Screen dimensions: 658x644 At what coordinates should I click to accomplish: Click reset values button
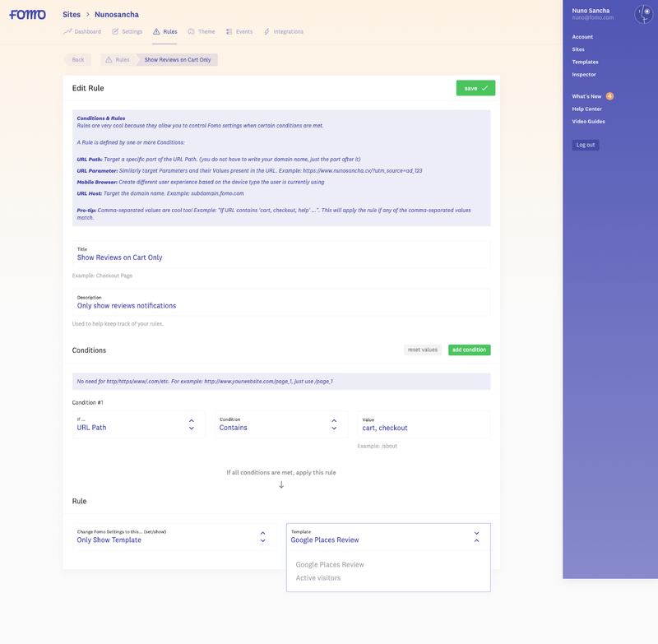click(x=422, y=350)
